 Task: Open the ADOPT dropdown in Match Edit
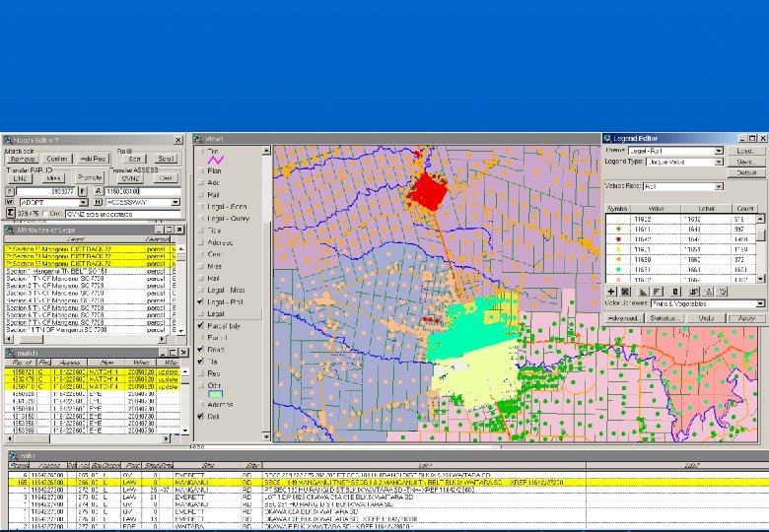(x=83, y=202)
